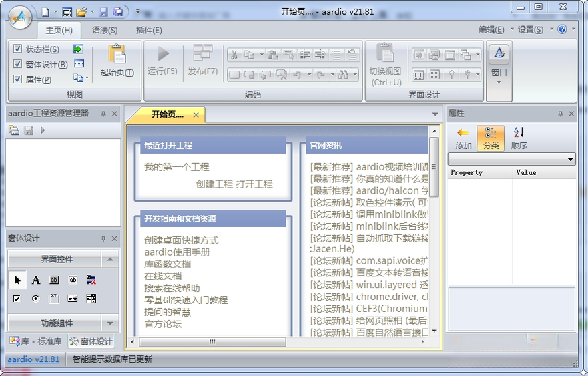Screen dimensions: 588x376
Task: Open the 官方论坛 link
Action: pyautogui.click(x=163, y=324)
